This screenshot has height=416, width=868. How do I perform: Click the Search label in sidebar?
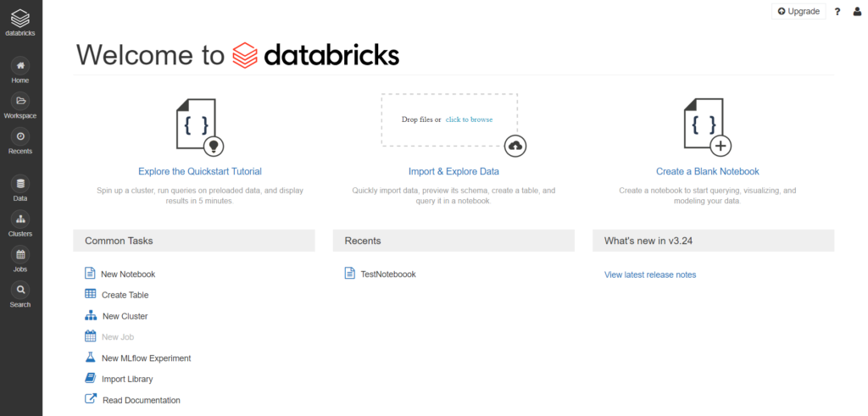[20, 305]
